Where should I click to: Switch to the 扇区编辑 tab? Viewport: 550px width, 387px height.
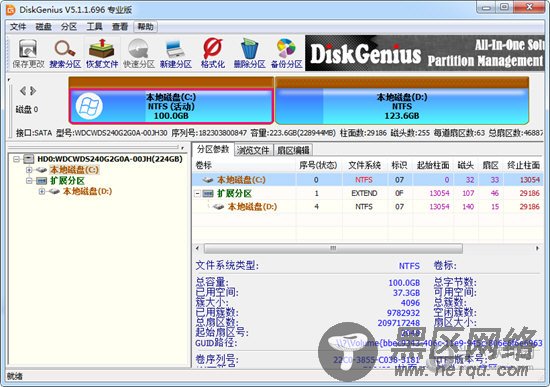pyautogui.click(x=293, y=150)
